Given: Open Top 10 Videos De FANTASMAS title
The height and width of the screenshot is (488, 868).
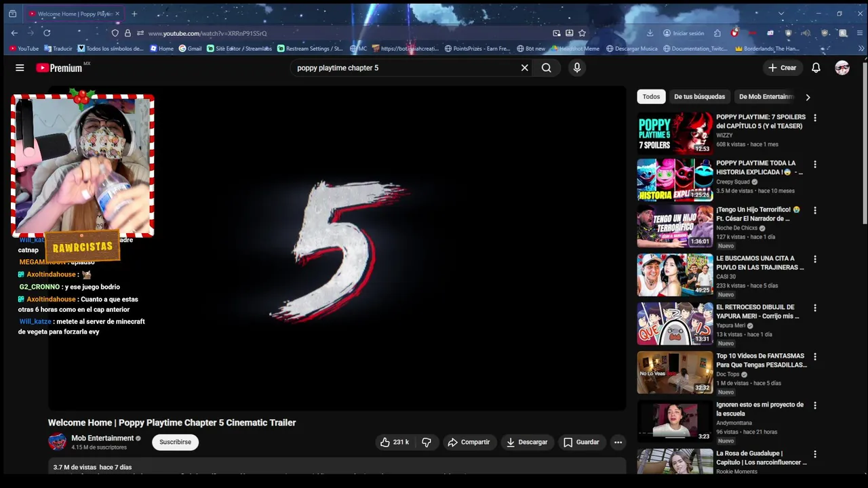Looking at the screenshot, I should click(x=762, y=360).
